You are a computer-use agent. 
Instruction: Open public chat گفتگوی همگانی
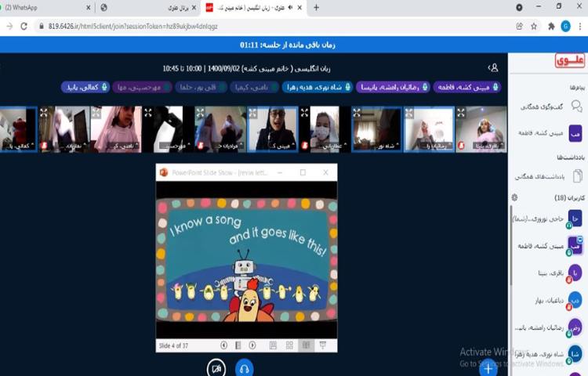coord(548,107)
